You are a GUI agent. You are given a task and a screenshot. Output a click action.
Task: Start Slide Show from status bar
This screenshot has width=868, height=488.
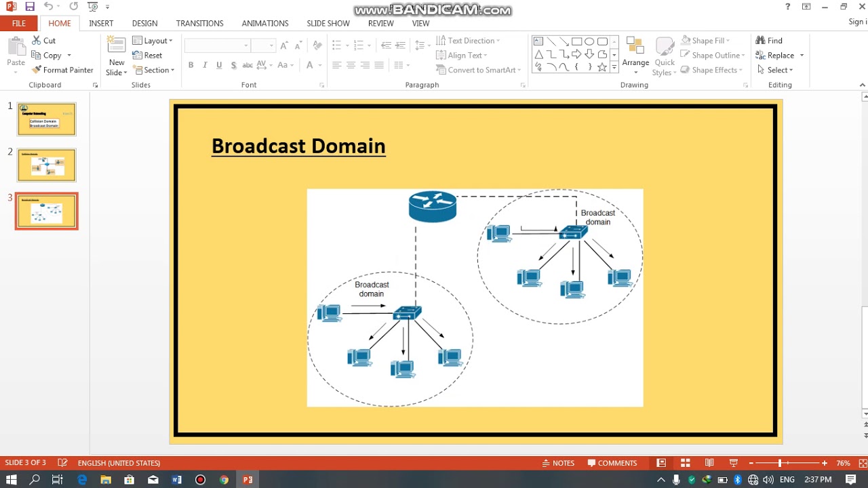(x=733, y=463)
